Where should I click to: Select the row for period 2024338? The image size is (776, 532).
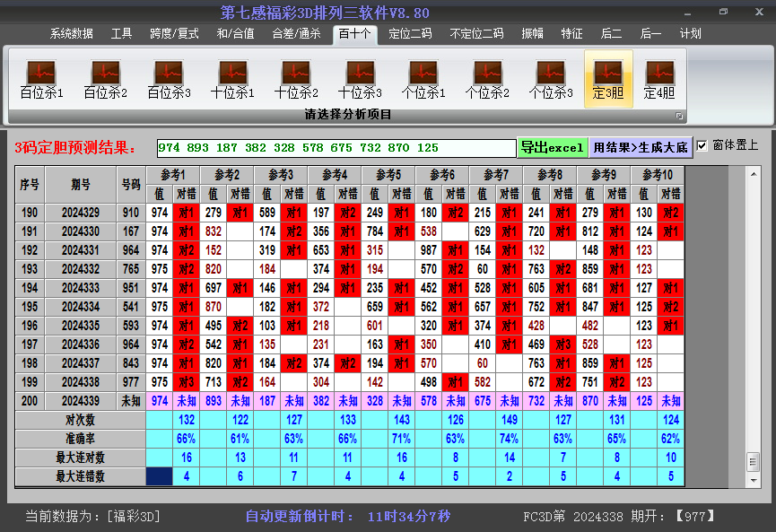pos(350,382)
